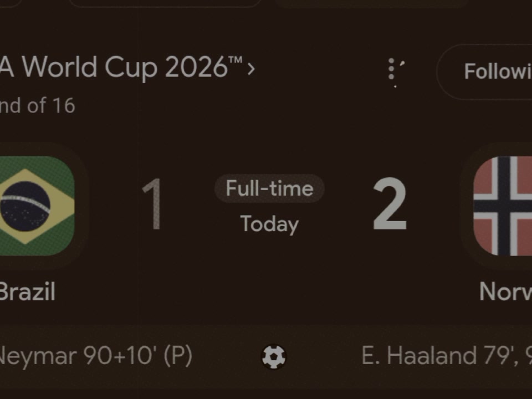Viewport: 532px width, 399px height.
Task: Click the Full-time status badge
Action: (x=269, y=188)
